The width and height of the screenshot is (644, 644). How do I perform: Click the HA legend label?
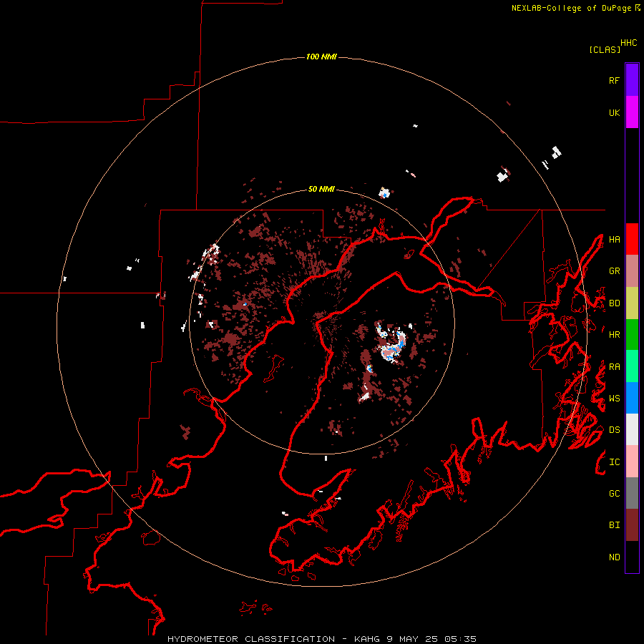point(614,239)
